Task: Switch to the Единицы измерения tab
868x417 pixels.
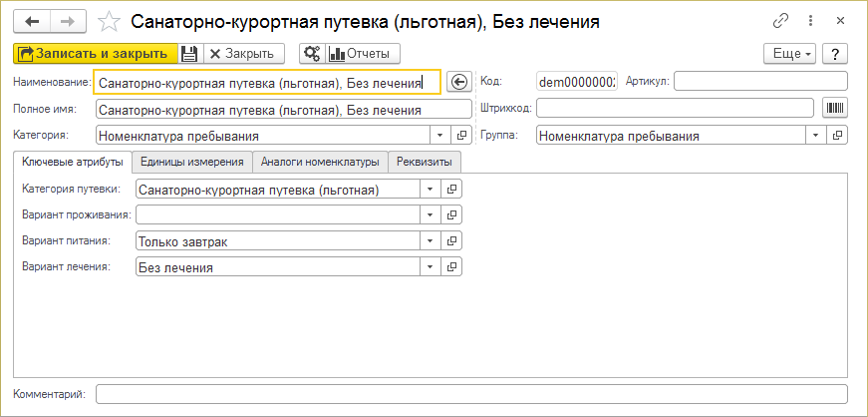Action: coord(192,162)
